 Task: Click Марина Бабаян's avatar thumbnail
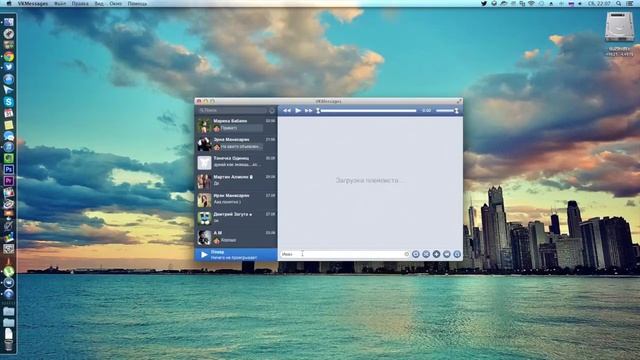click(x=204, y=125)
